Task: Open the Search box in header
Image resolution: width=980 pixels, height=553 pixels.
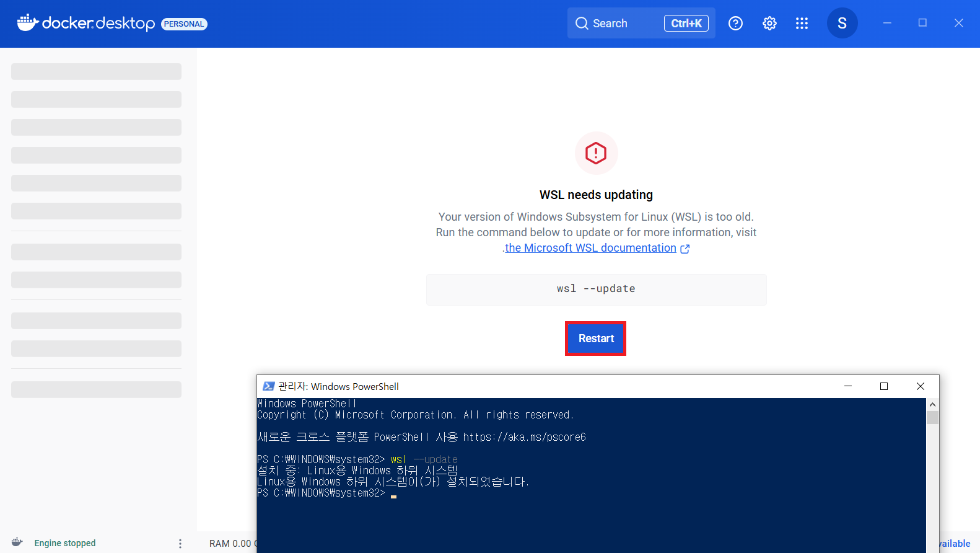Action: 641,23
